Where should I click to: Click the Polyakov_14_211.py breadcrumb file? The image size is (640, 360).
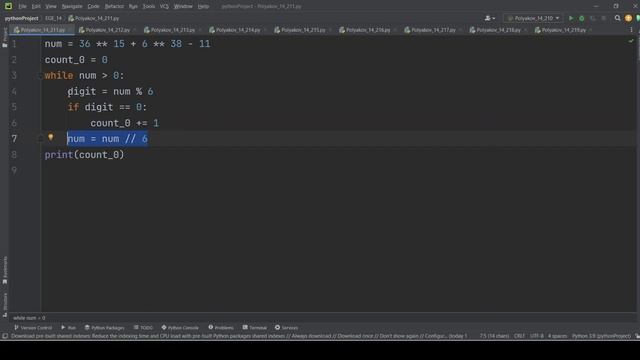click(94, 18)
